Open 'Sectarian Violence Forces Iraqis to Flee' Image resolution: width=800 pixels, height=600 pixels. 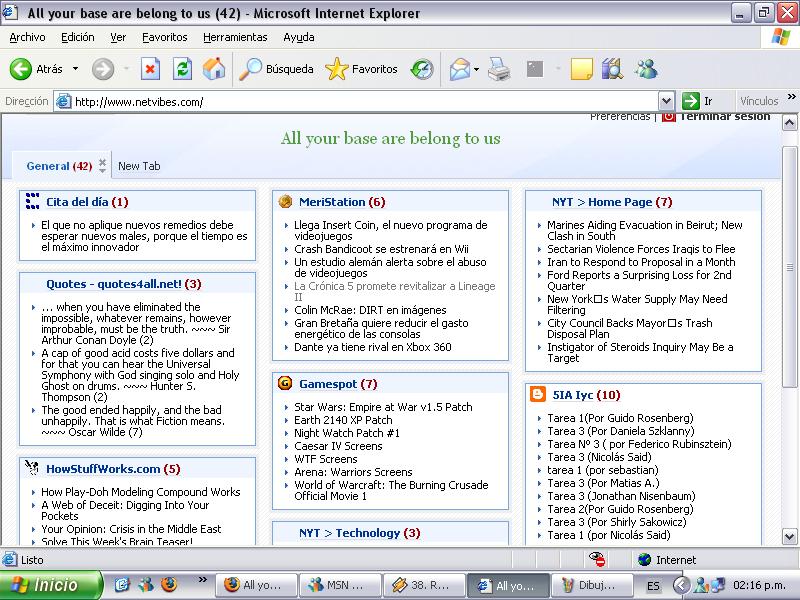pyautogui.click(x=641, y=249)
